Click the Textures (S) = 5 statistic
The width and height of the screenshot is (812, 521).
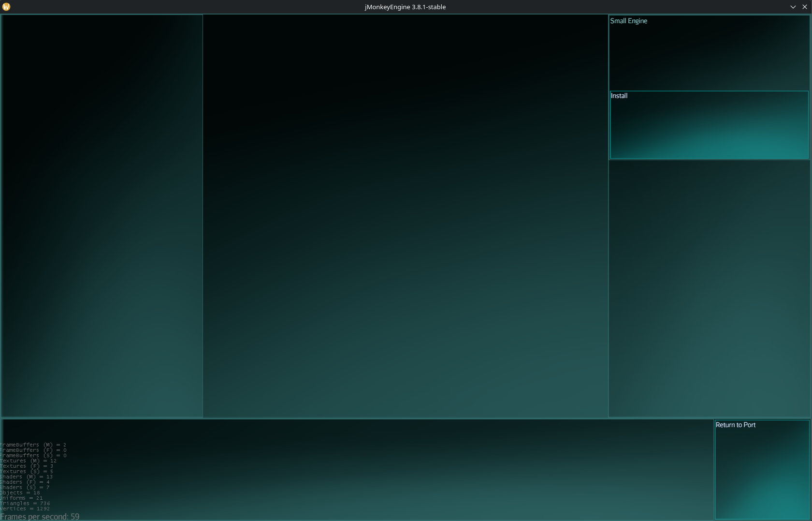[x=27, y=471]
